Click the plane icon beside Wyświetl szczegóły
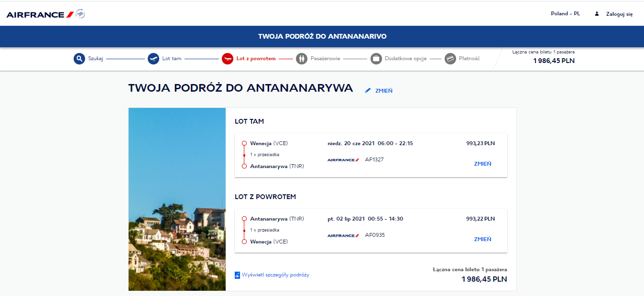The image size is (644, 296). coord(237,275)
